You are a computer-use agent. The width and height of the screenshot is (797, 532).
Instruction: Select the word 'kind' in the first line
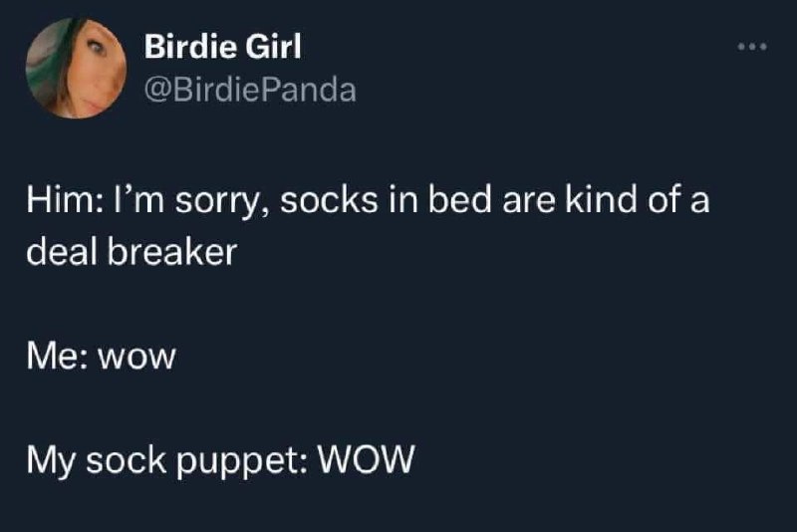pyautogui.click(x=601, y=199)
